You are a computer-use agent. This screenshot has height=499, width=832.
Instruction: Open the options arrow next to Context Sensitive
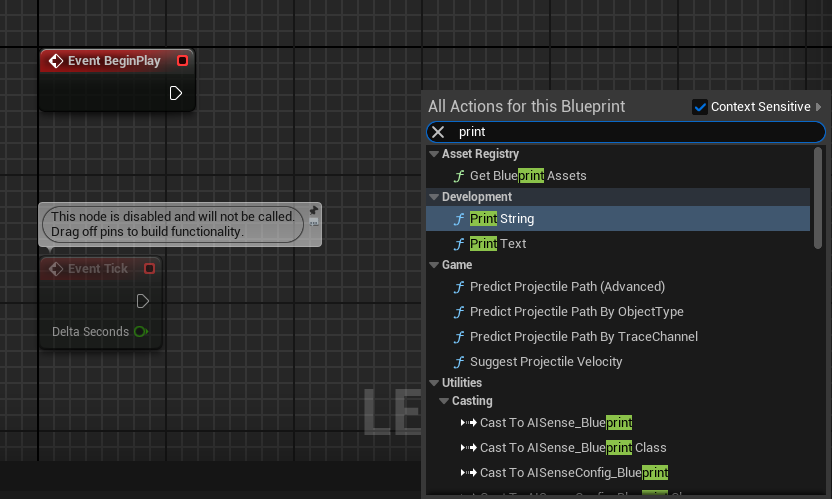coord(819,107)
